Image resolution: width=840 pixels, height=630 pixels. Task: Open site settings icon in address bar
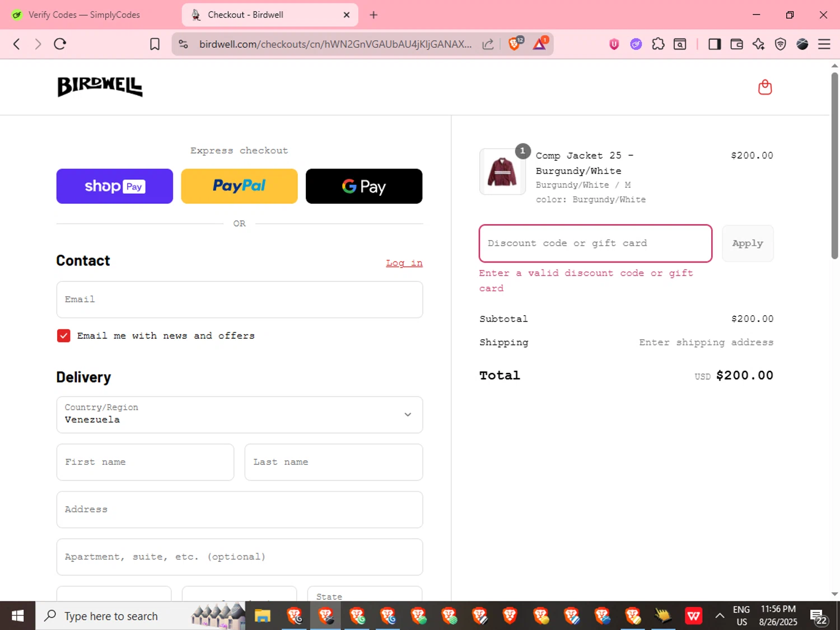[183, 44]
